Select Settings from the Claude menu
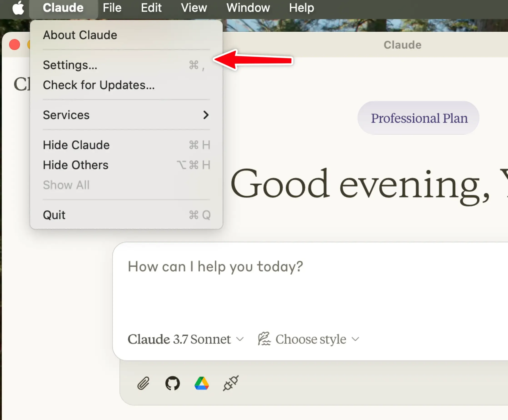The height and width of the screenshot is (420, 508). (70, 65)
